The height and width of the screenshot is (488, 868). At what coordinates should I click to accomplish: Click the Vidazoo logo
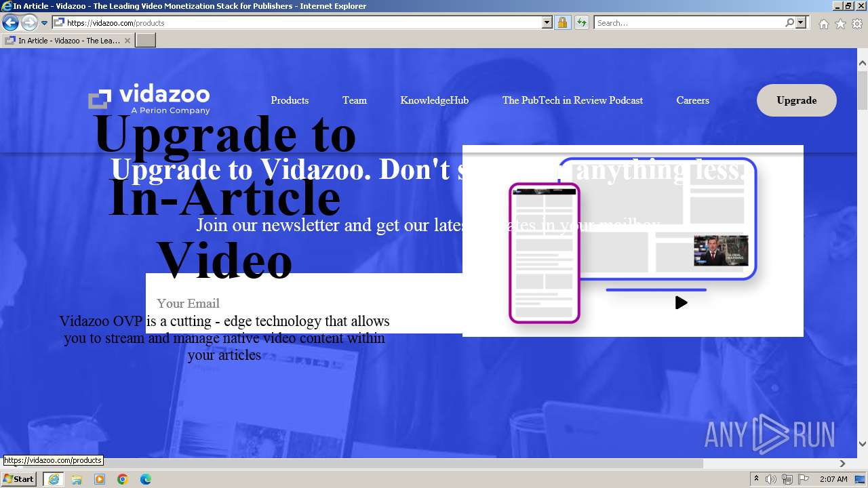point(149,100)
